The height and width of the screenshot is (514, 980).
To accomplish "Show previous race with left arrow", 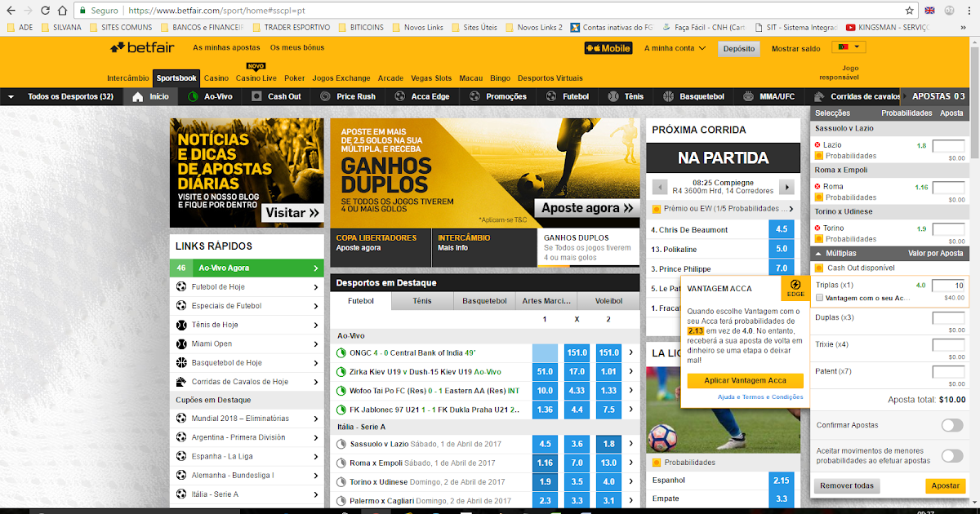I will (660, 187).
